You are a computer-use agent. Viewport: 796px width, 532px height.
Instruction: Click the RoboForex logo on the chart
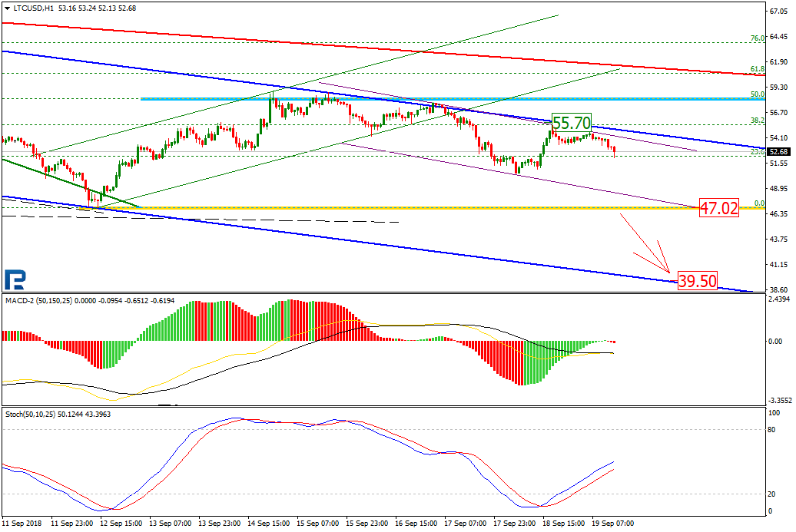tap(13, 279)
